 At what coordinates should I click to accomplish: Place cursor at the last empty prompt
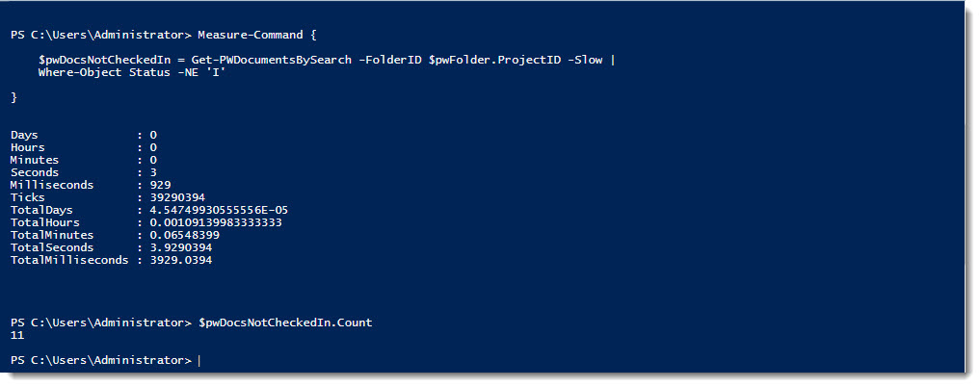200,360
